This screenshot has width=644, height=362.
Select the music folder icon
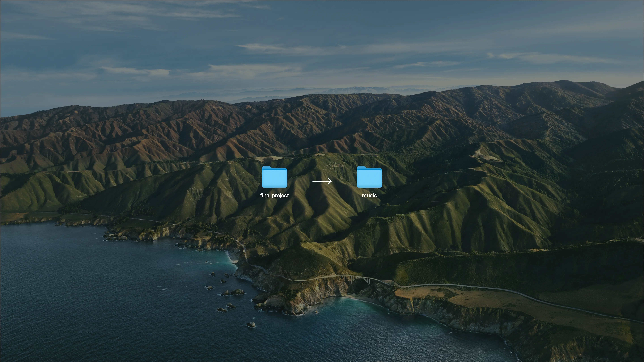click(x=369, y=177)
